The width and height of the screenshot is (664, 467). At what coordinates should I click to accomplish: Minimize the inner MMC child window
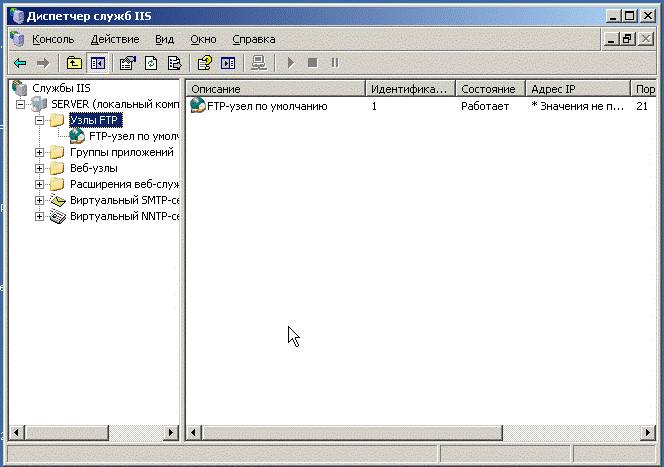click(x=611, y=39)
